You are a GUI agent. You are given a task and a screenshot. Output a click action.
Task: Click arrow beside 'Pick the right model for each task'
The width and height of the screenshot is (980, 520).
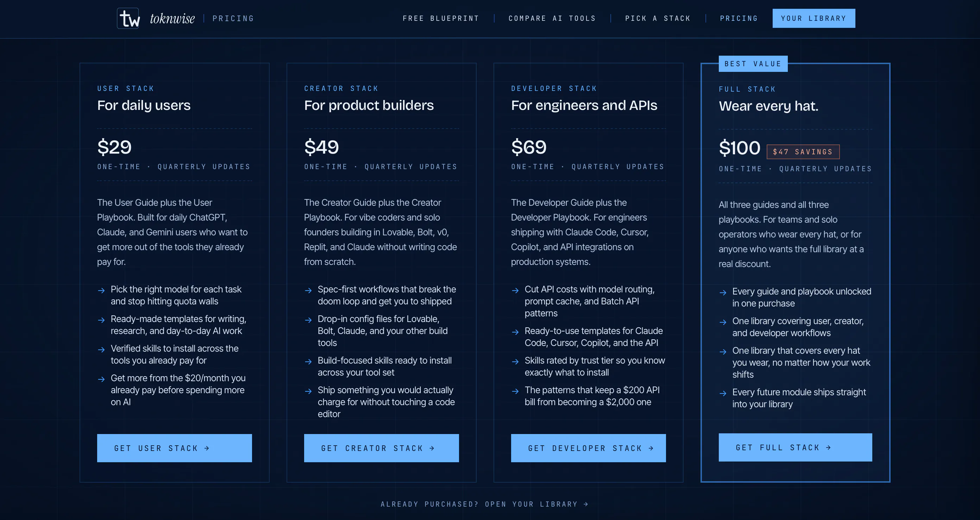coord(101,290)
